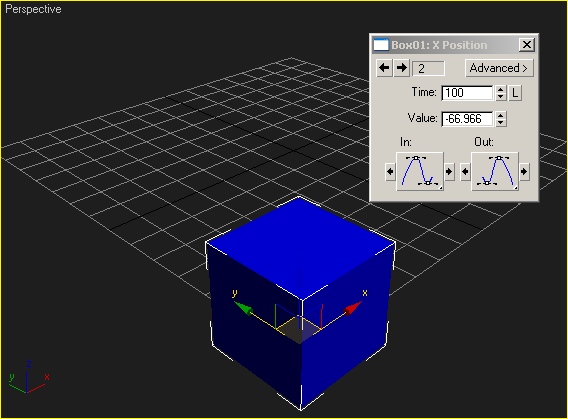The image size is (568, 419).
Task: Increase Time spinner up arrow
Action: 501,89
